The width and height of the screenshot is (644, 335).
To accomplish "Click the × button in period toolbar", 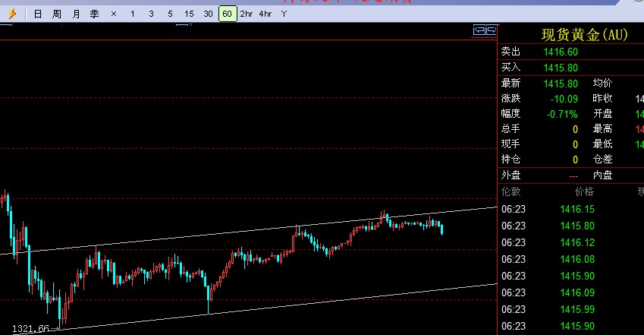I will click(x=114, y=14).
